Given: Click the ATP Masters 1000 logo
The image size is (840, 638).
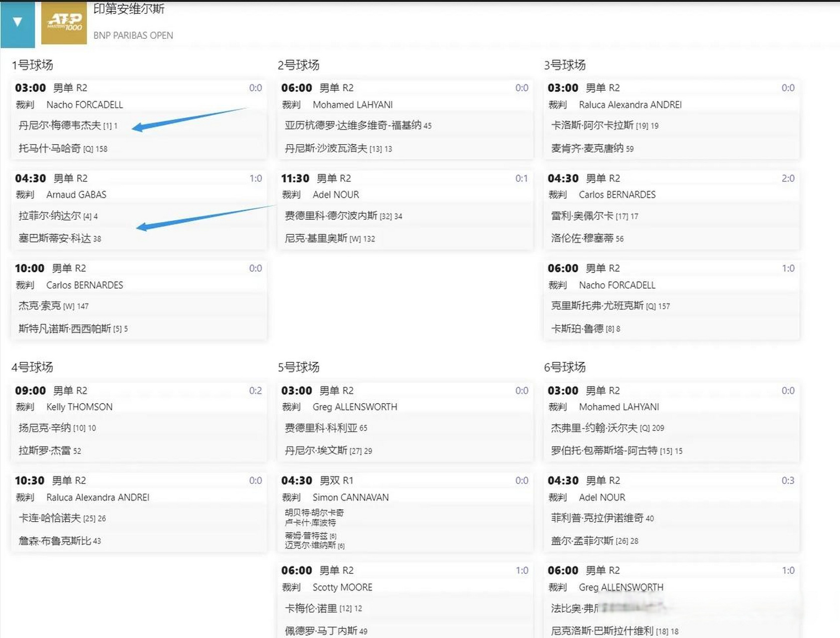Looking at the screenshot, I should [64, 23].
